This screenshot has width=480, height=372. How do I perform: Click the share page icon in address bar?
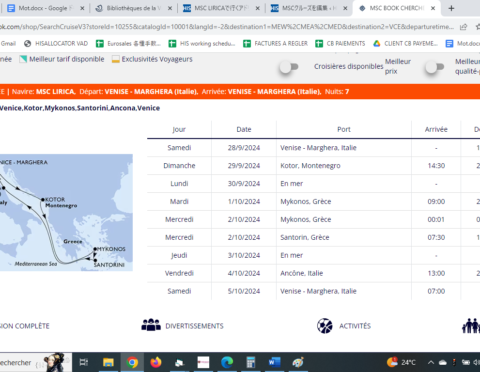pyautogui.click(x=464, y=27)
